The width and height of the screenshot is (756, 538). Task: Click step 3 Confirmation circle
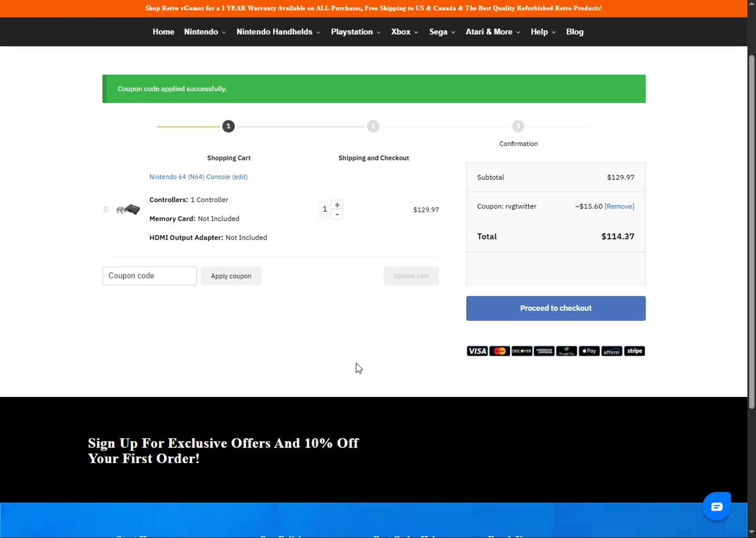[x=518, y=126]
